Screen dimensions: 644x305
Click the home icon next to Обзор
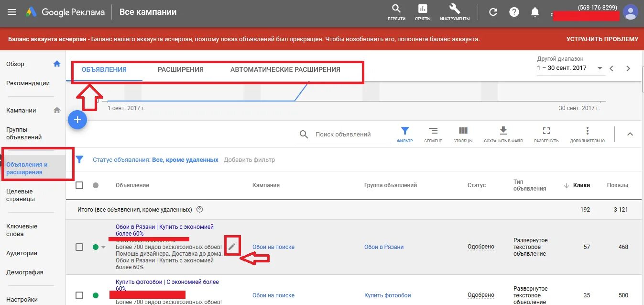click(x=57, y=64)
